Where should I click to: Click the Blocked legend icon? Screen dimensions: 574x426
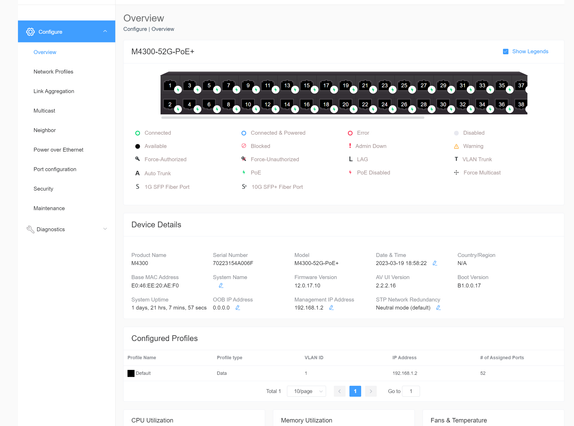[244, 146]
